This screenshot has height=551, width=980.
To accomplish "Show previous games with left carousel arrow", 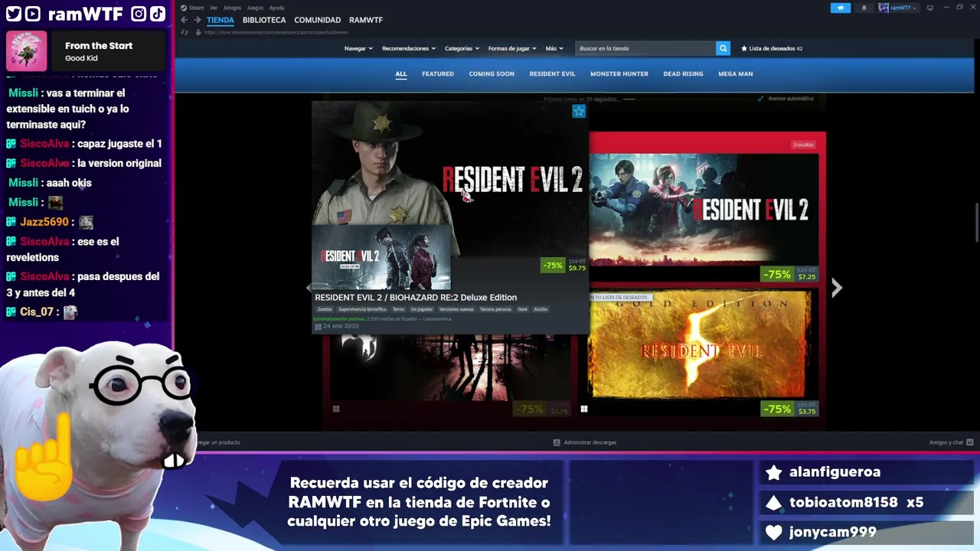I will (x=309, y=288).
